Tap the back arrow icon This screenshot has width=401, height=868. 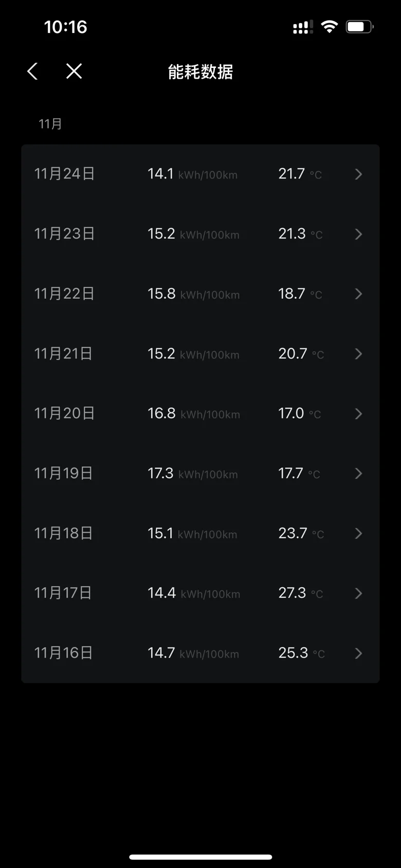pos(32,71)
